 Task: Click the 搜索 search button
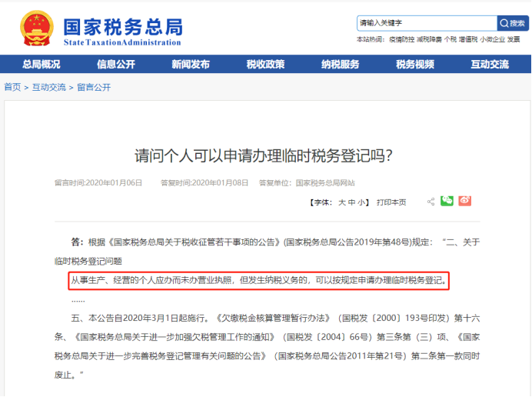513,23
